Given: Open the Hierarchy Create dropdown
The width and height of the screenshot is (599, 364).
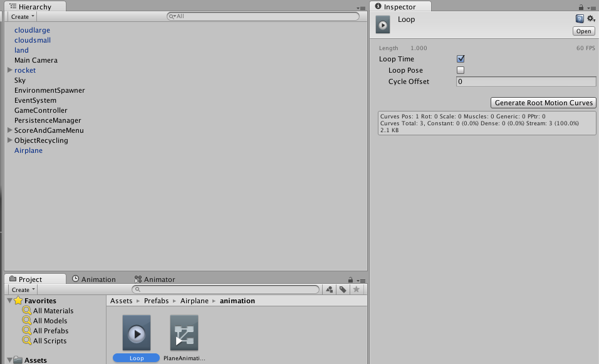Looking at the screenshot, I should (23, 17).
